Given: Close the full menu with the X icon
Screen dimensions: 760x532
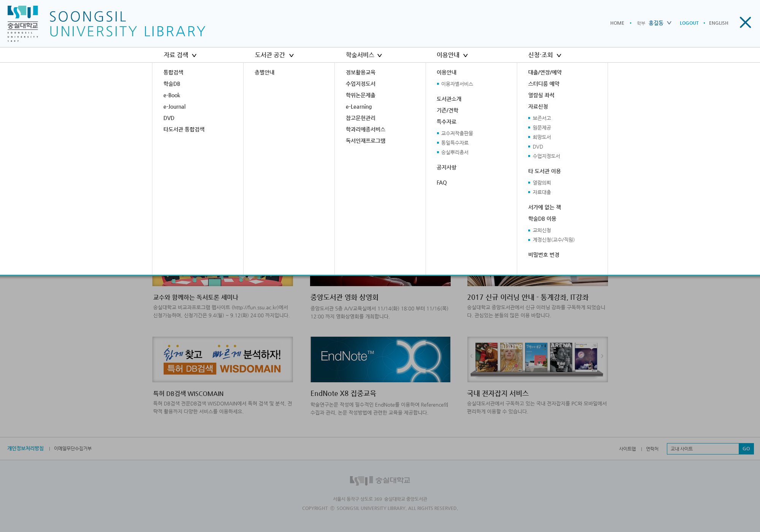Looking at the screenshot, I should (x=745, y=22).
